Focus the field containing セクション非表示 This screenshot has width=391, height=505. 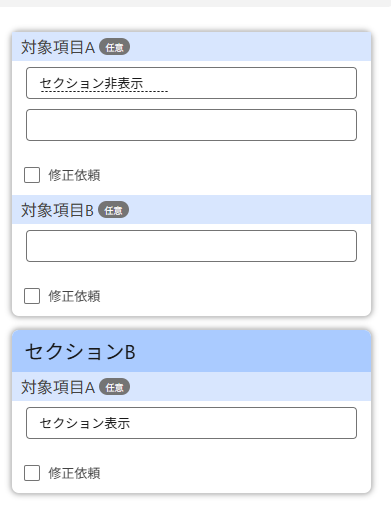(x=191, y=83)
